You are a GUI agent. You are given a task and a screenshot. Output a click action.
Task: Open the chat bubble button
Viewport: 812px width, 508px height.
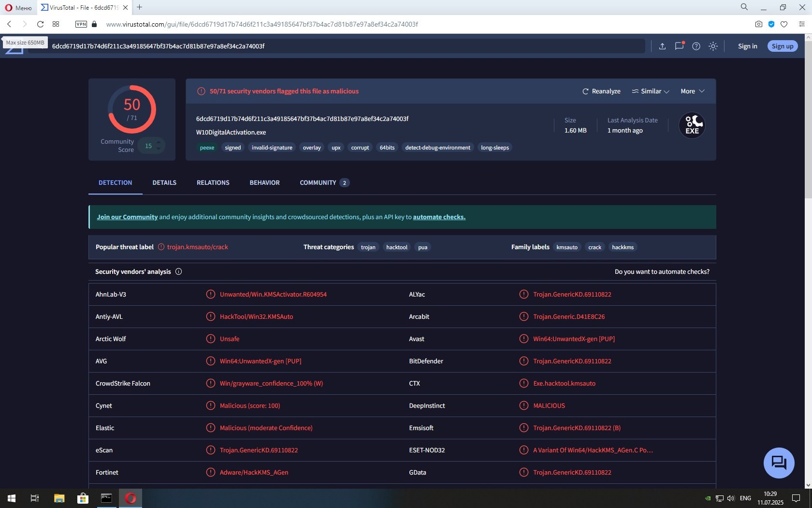coord(779,463)
